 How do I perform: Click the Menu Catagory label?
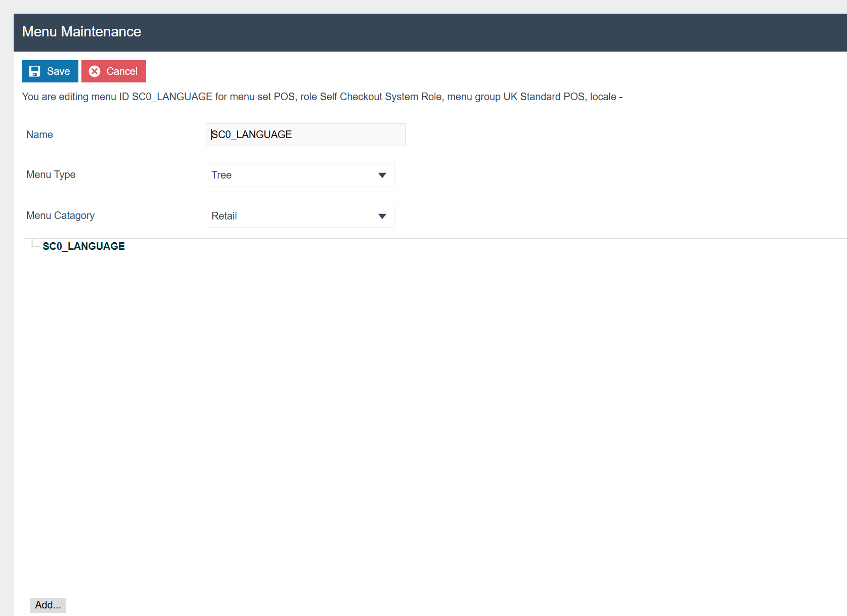[60, 215]
